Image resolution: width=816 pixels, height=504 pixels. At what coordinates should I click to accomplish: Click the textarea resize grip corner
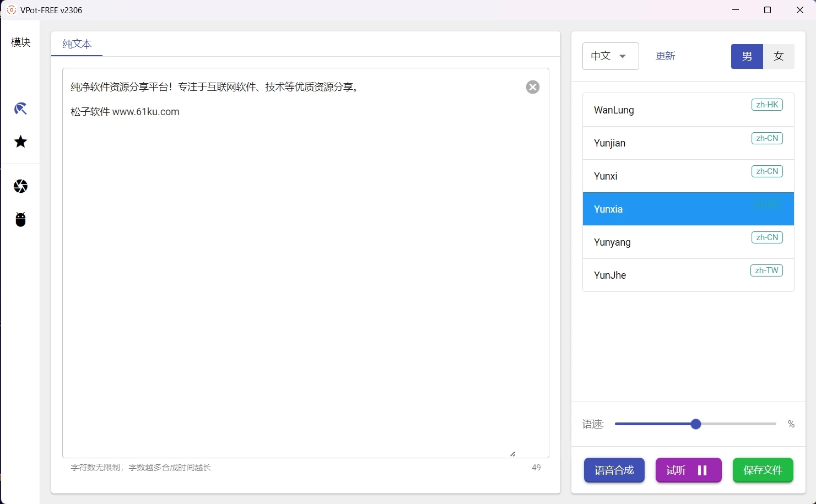(x=513, y=454)
